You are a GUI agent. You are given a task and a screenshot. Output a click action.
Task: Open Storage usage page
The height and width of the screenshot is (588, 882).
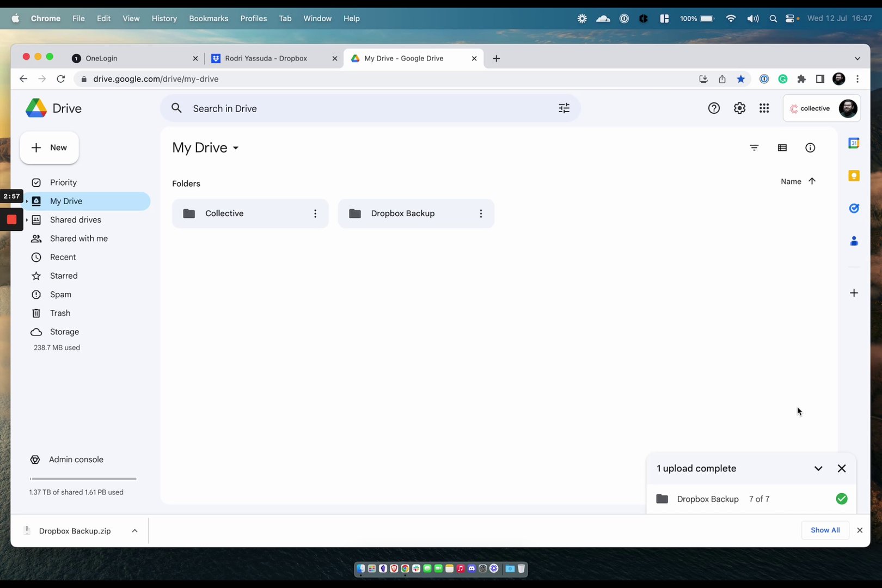click(86, 332)
